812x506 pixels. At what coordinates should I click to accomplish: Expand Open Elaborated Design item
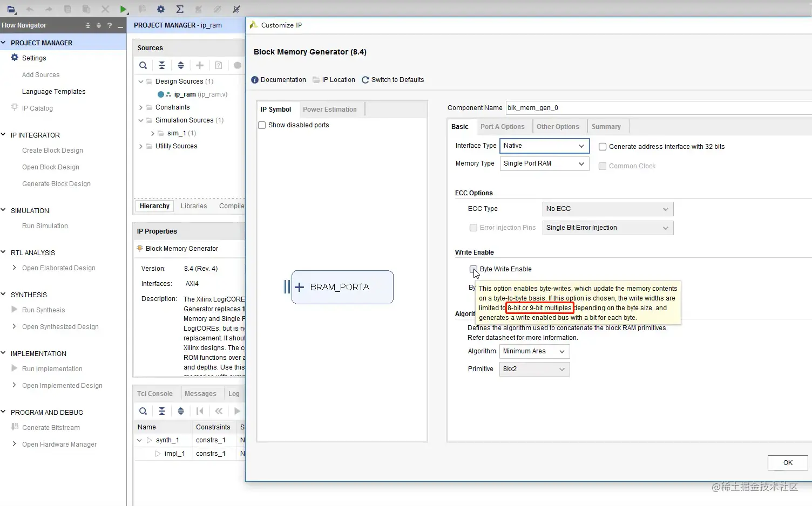[x=14, y=268]
